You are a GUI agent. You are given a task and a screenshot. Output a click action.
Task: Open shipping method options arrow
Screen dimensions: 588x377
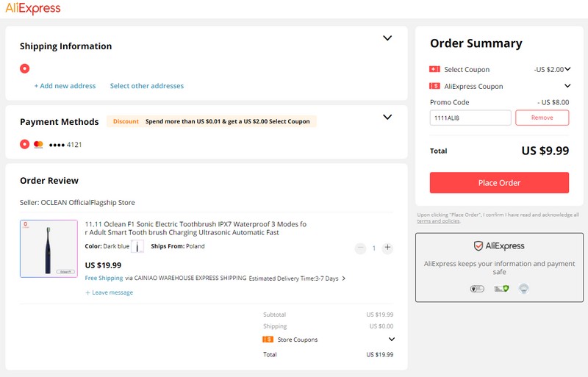344,279
